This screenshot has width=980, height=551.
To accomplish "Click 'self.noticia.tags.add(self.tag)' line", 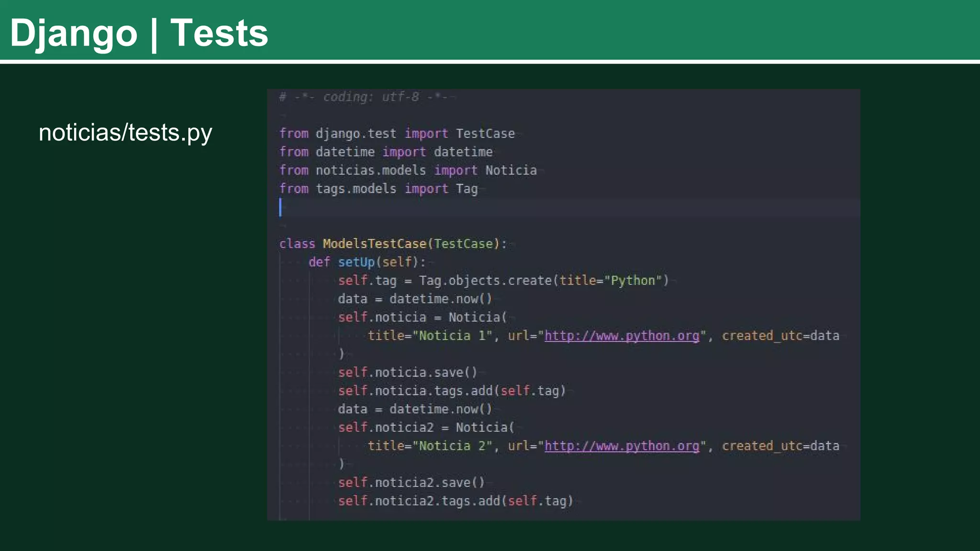I will pyautogui.click(x=452, y=391).
